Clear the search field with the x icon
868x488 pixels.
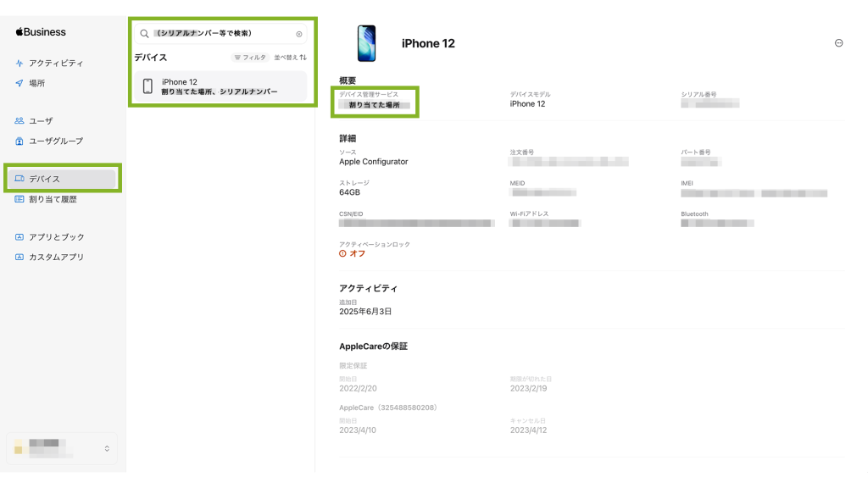point(299,34)
